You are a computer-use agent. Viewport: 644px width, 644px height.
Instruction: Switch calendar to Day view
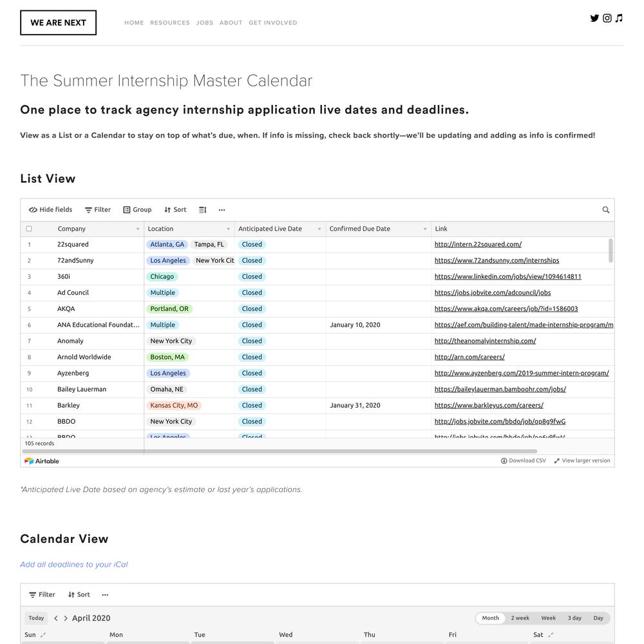[x=598, y=618]
